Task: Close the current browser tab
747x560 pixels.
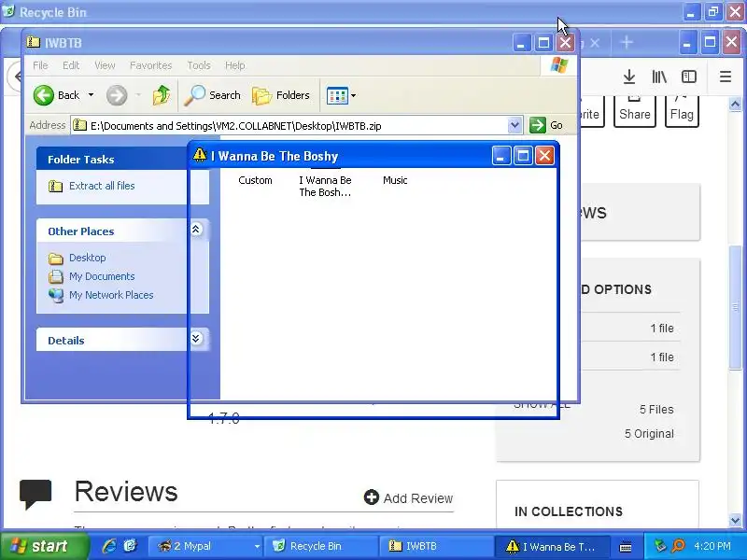Action: point(595,43)
